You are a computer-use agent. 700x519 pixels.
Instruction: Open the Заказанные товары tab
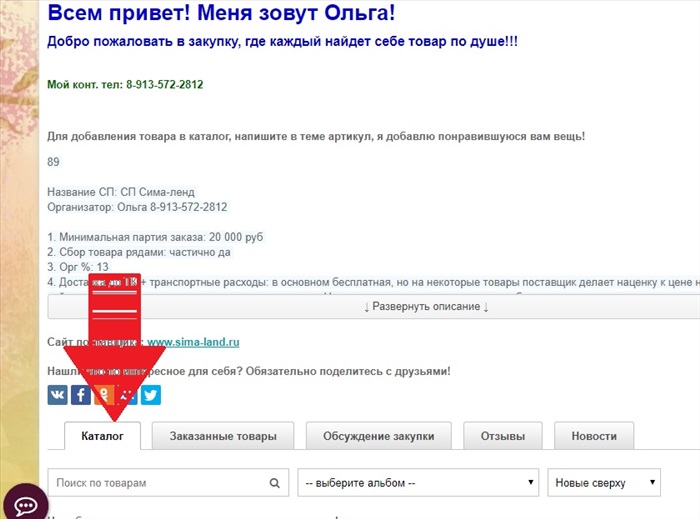pos(223,436)
